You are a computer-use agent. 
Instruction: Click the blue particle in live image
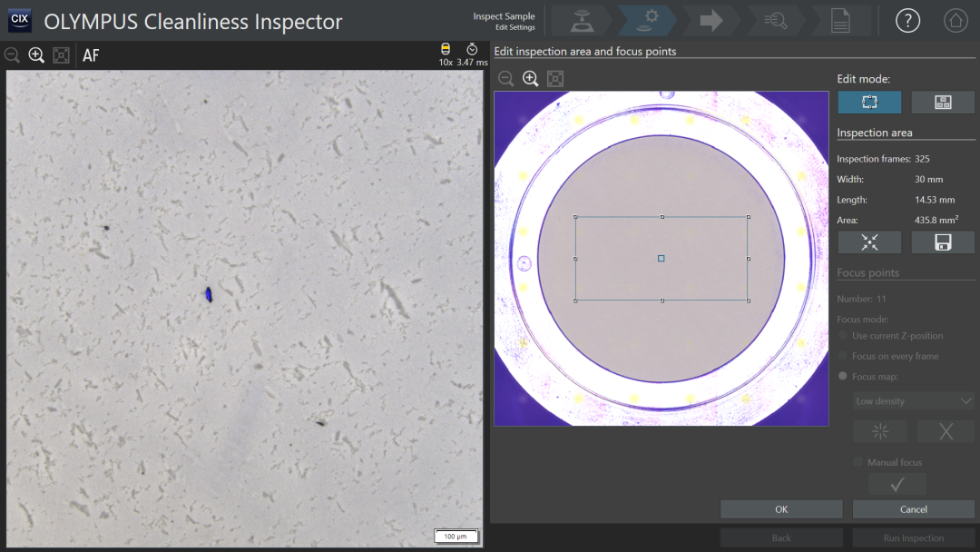tap(209, 294)
